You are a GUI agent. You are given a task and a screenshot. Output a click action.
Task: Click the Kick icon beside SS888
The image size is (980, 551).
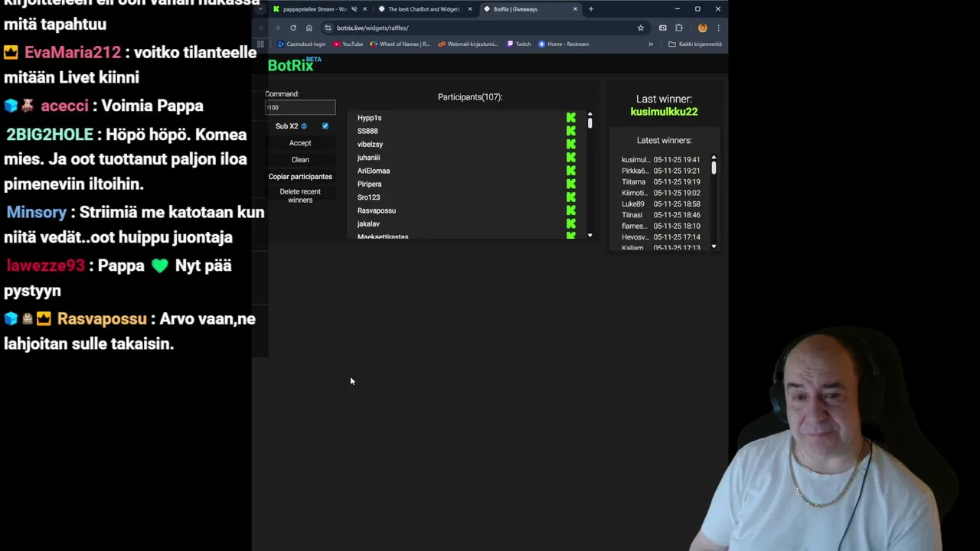click(x=571, y=131)
